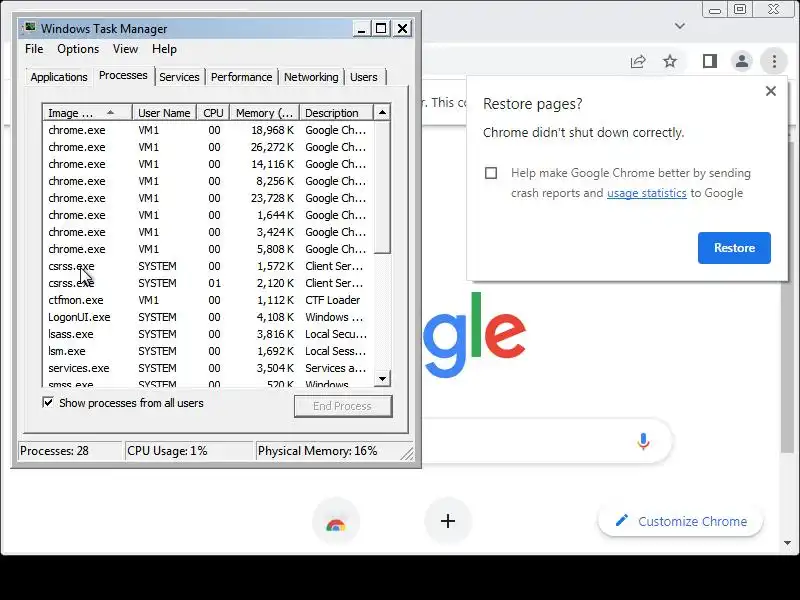Click the CPU Usage: 1% status entry
This screenshot has height=600, width=800.
click(x=189, y=451)
